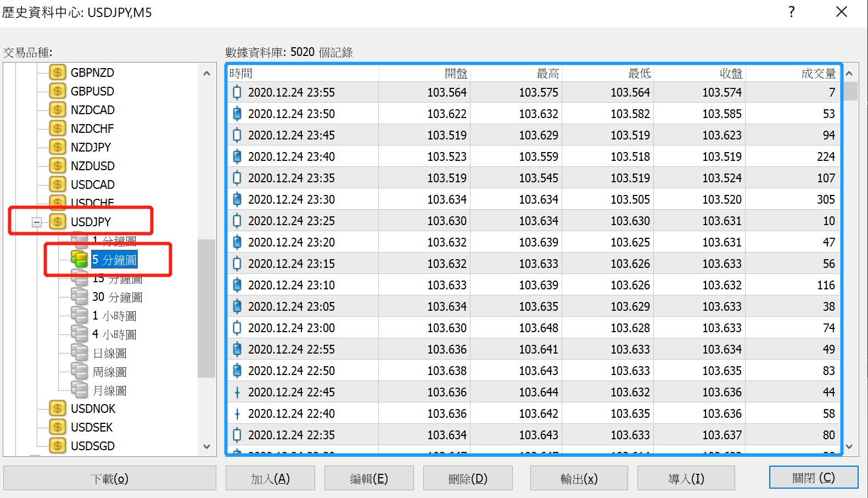
Task: Click the database icon beside 1 小時圖
Action: pos(79,315)
